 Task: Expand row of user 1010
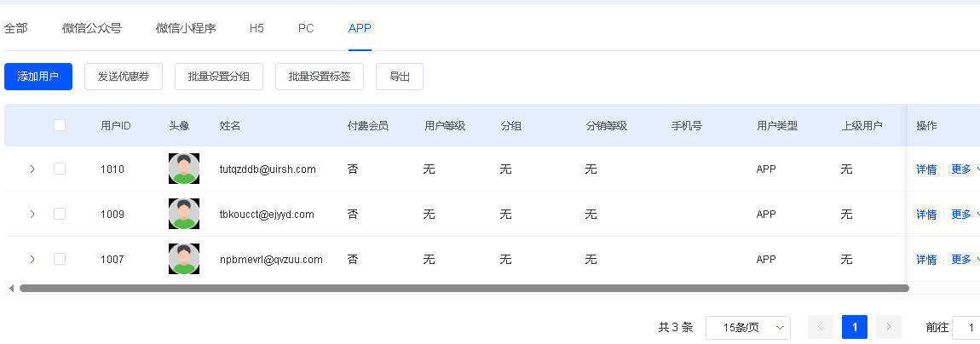click(x=32, y=169)
